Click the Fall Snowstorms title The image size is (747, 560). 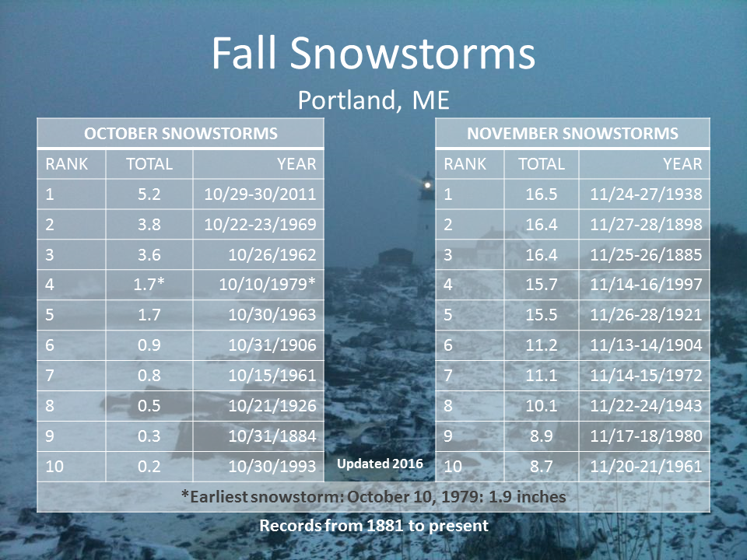coord(373,54)
